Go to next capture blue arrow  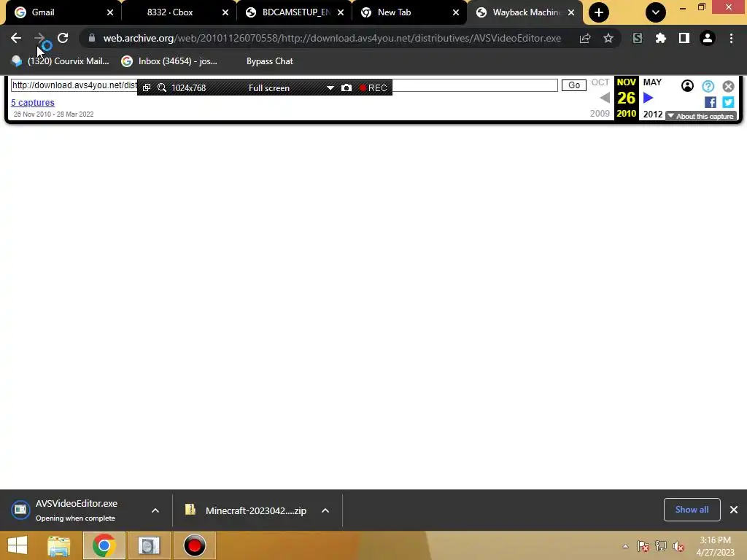point(648,98)
